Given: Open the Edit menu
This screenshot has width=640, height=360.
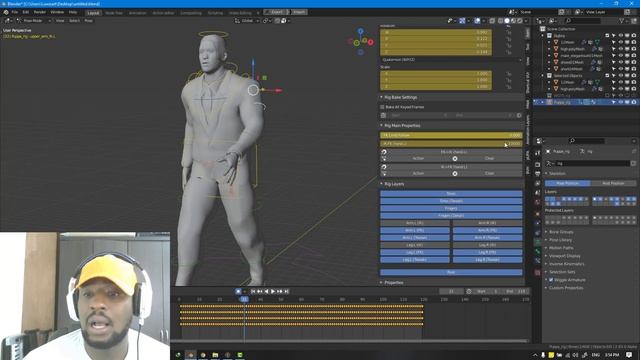Looking at the screenshot, I should tap(26, 12).
